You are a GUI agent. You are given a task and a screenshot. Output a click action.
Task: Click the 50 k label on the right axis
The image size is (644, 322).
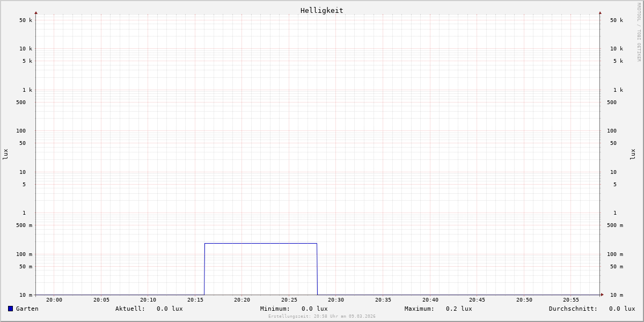click(x=617, y=20)
